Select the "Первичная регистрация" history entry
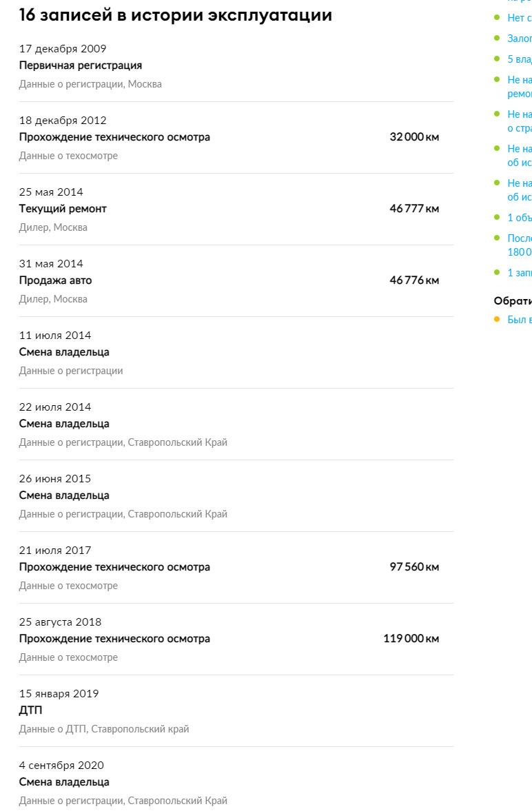The width and height of the screenshot is (532, 811). point(80,65)
